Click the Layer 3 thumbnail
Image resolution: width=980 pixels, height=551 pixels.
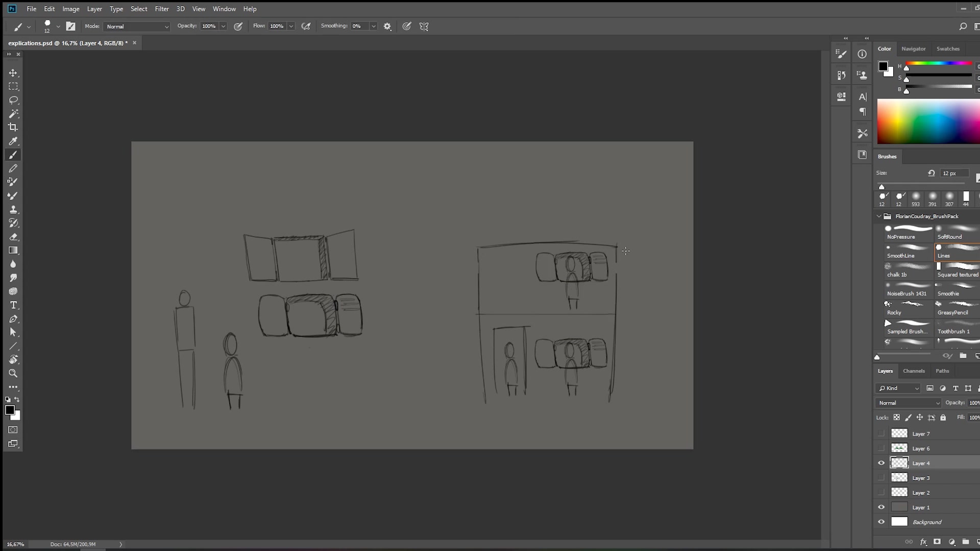click(x=898, y=478)
